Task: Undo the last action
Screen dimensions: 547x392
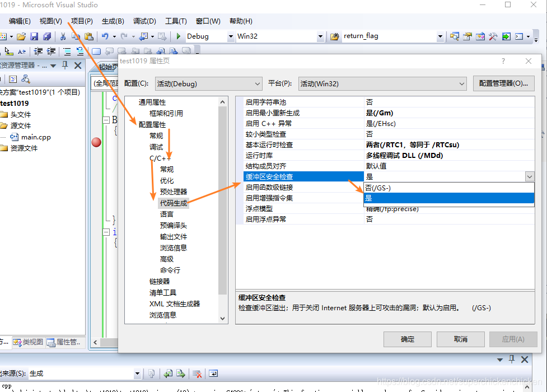Action: point(105,36)
